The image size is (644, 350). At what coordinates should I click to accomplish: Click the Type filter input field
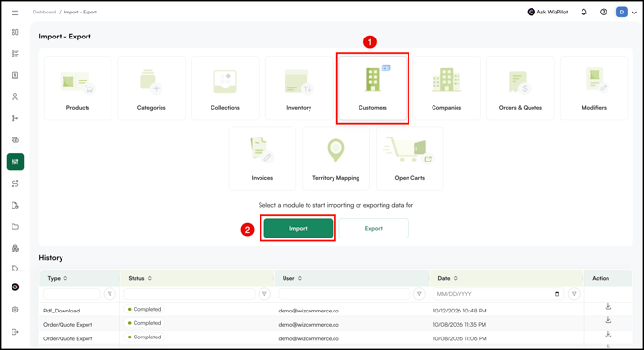pyautogui.click(x=72, y=294)
